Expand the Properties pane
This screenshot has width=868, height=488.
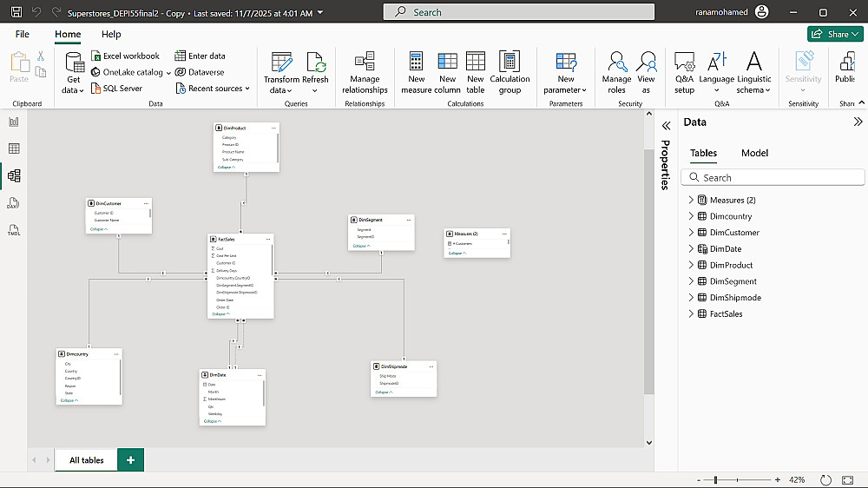tap(666, 126)
